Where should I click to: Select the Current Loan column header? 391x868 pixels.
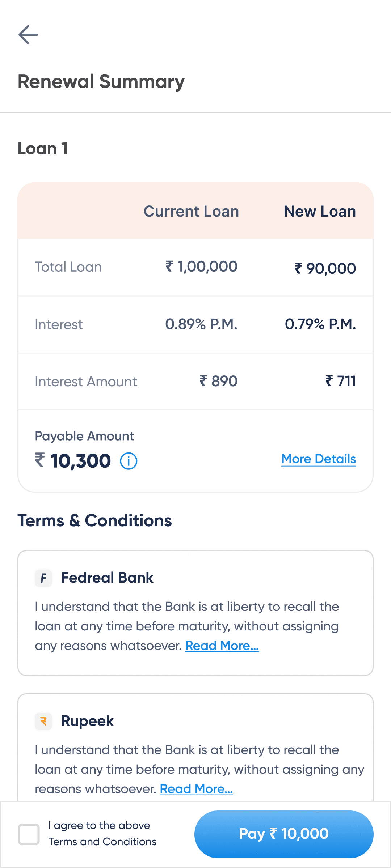pyautogui.click(x=191, y=212)
